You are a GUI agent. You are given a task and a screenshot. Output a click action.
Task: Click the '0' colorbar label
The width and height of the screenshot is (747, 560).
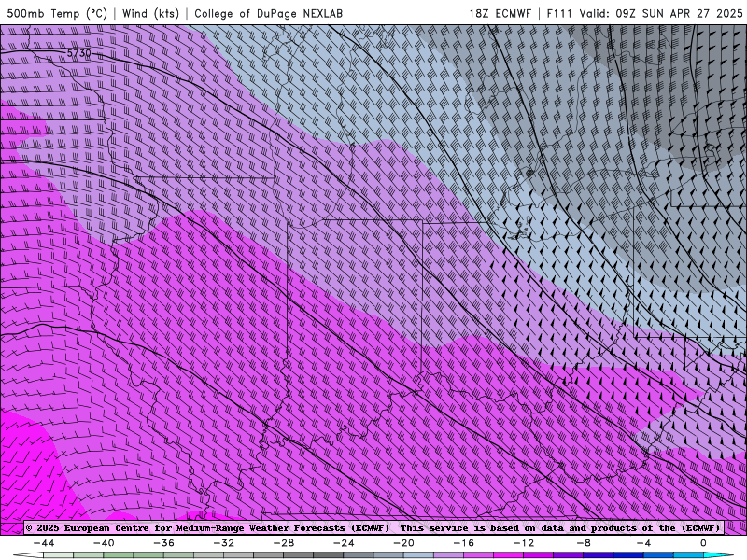[704, 543]
